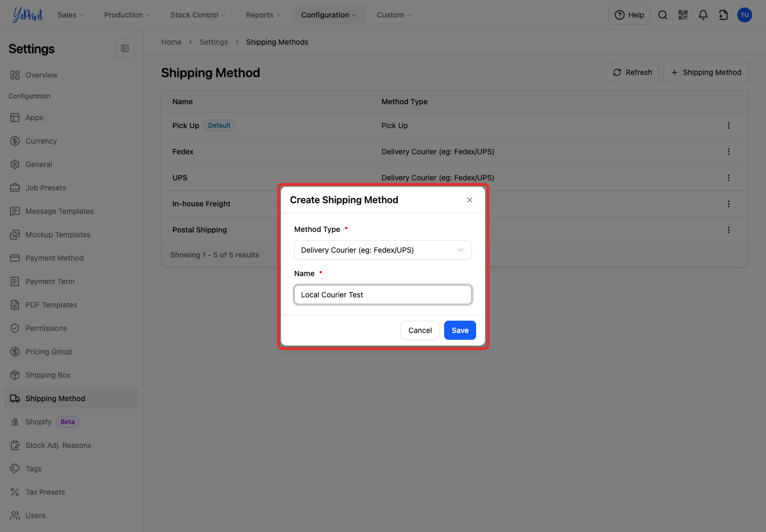This screenshot has height=532, width=766.
Task: Open row actions for Fedex
Action: pos(729,152)
